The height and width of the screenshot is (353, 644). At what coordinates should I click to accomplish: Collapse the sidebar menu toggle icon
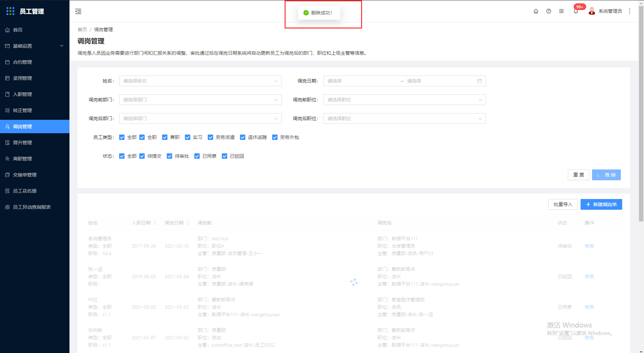pos(78,11)
